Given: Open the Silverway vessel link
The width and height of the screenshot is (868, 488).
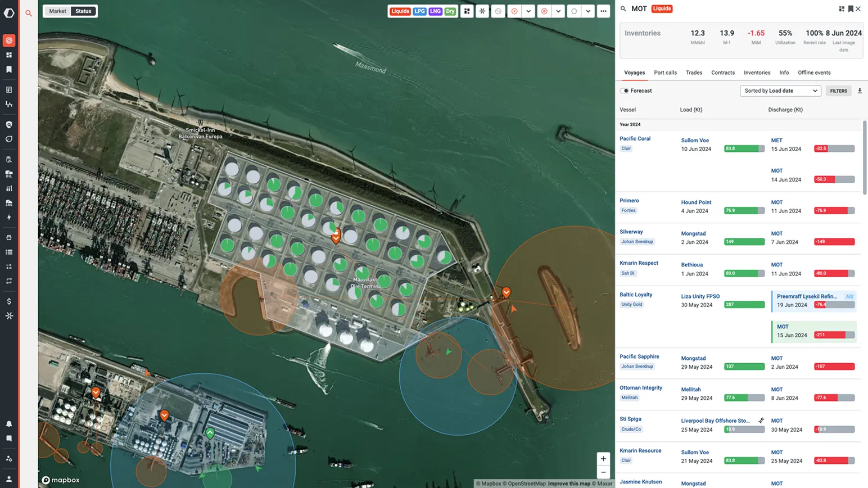Looking at the screenshot, I should pos(631,232).
